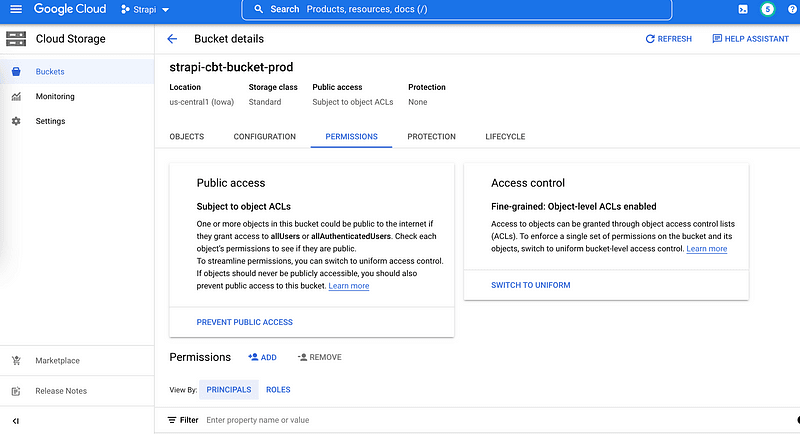800x434 pixels.
Task: View permissions by Roles
Action: 278,390
